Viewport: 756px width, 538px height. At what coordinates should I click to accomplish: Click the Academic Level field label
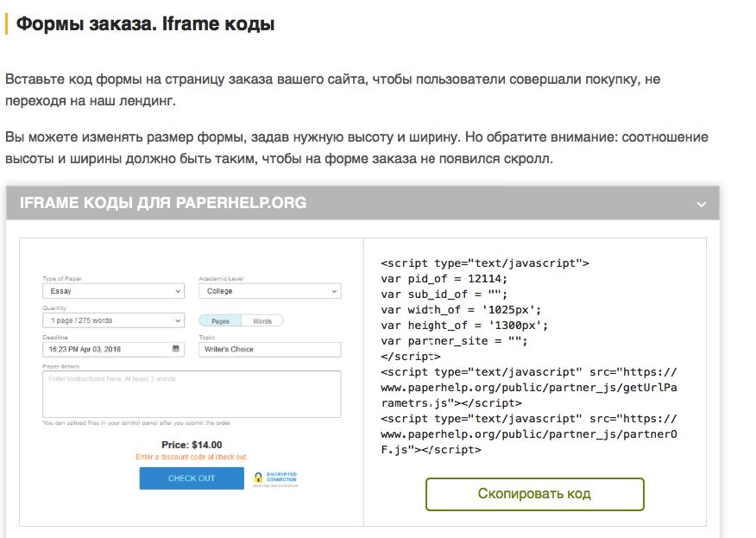pos(221,278)
